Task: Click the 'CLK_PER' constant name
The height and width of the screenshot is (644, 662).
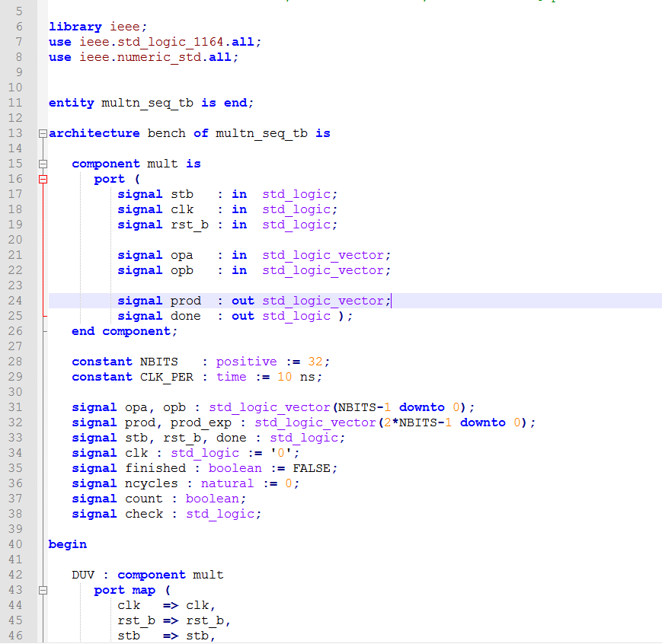Action: click(x=166, y=377)
